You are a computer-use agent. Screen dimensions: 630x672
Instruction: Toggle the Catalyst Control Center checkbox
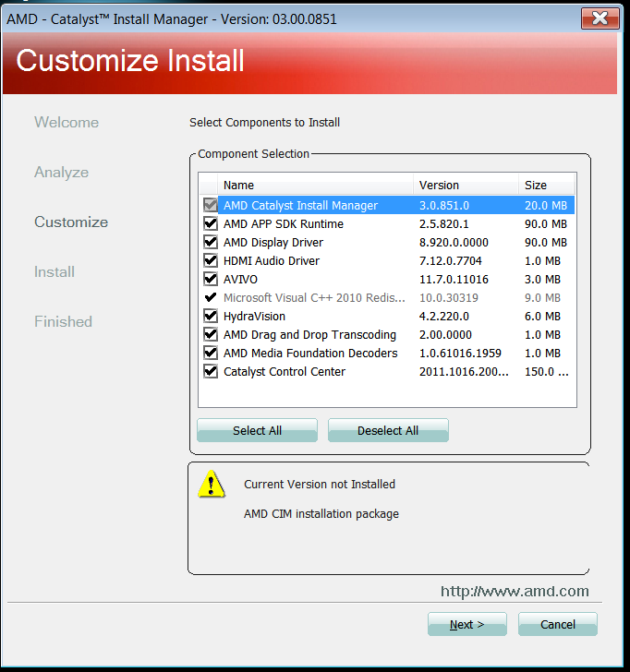[x=210, y=371]
